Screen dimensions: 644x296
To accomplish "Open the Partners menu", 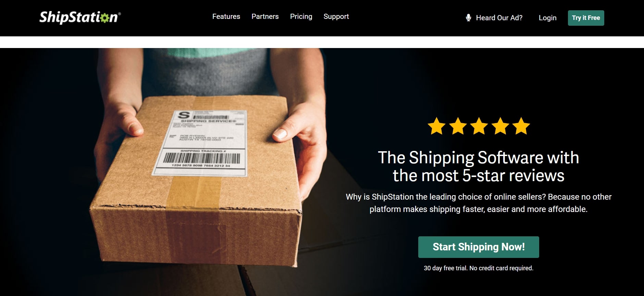I will (265, 16).
